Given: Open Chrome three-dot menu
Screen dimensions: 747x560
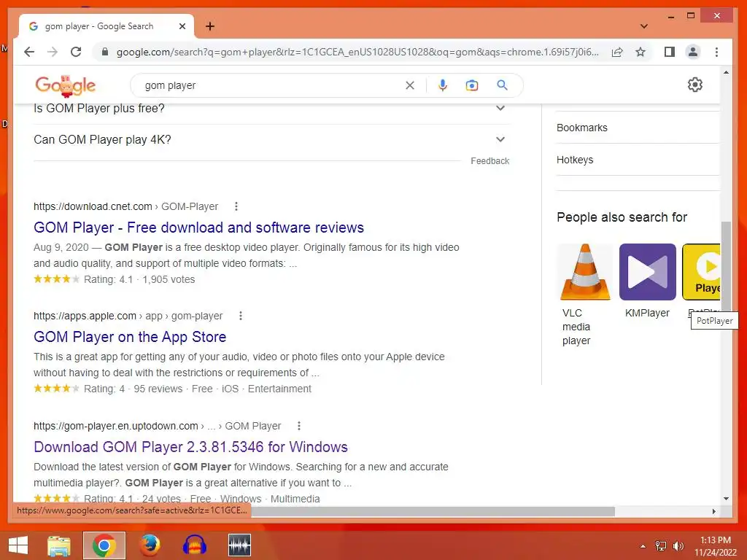Looking at the screenshot, I should coord(716,52).
